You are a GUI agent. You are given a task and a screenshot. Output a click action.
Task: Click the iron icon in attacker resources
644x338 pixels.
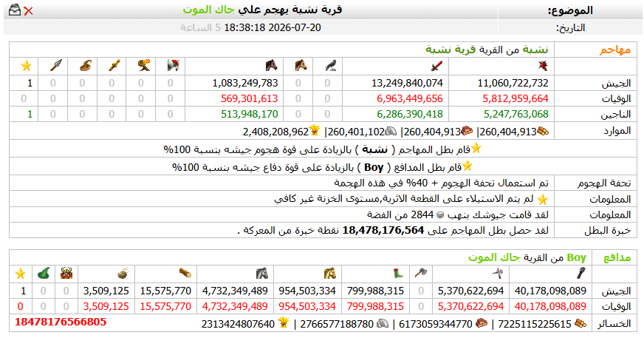point(391,132)
